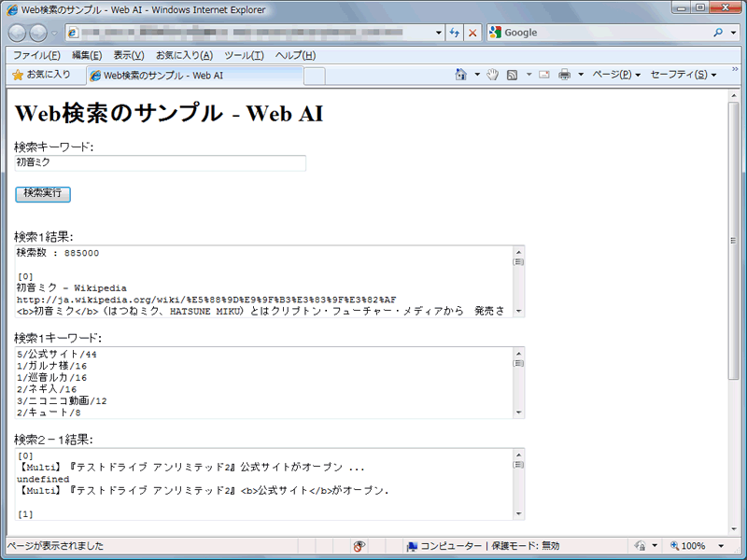Expand the zoom level dropdown arrow
This screenshot has height=560, width=747.
coord(721,546)
